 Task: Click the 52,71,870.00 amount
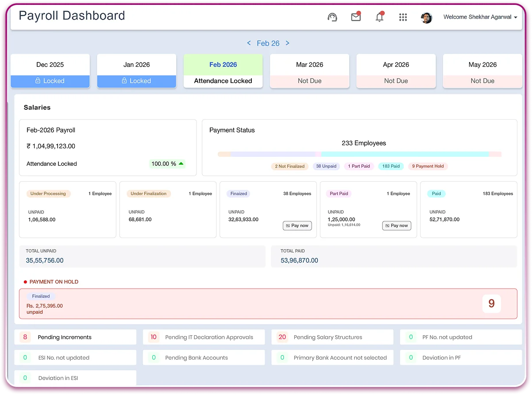pos(444,220)
